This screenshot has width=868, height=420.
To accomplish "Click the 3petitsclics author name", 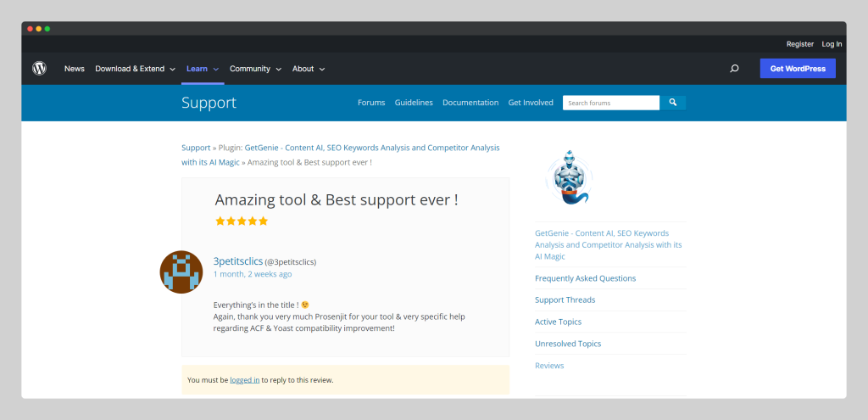I will [238, 261].
